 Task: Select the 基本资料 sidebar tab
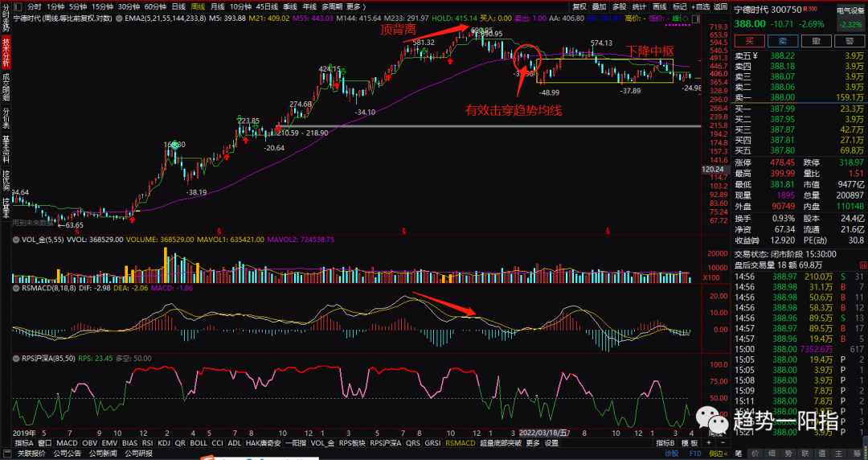pos(6,147)
